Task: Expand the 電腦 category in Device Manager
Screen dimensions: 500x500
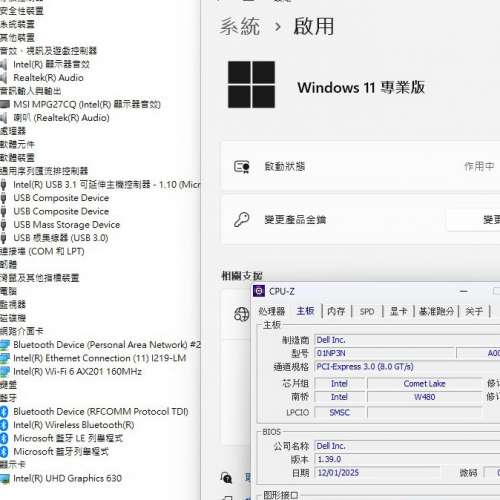Action: pos(8,291)
